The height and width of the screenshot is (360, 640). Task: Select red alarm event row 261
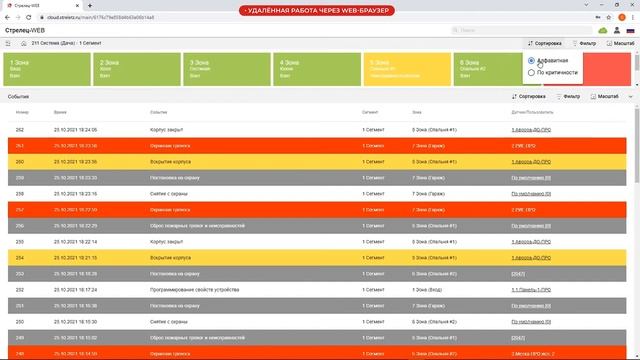317,146
